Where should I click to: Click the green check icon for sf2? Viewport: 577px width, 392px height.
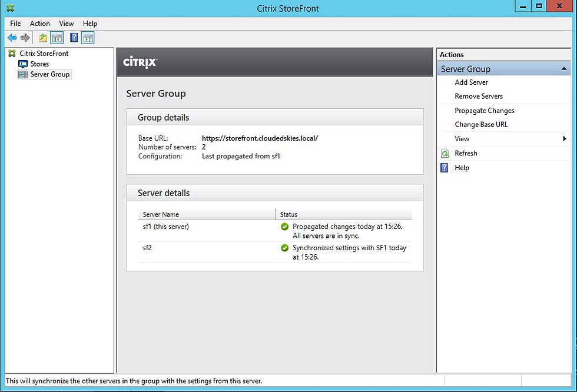click(284, 248)
